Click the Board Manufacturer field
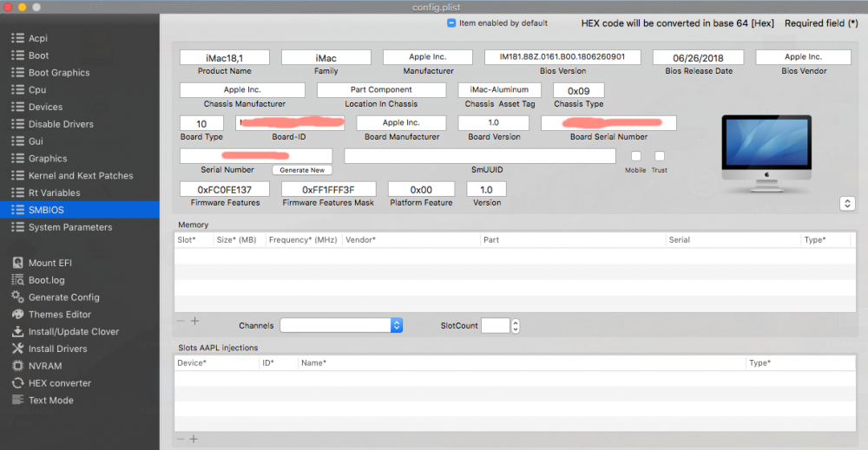The height and width of the screenshot is (450, 868). point(401,123)
